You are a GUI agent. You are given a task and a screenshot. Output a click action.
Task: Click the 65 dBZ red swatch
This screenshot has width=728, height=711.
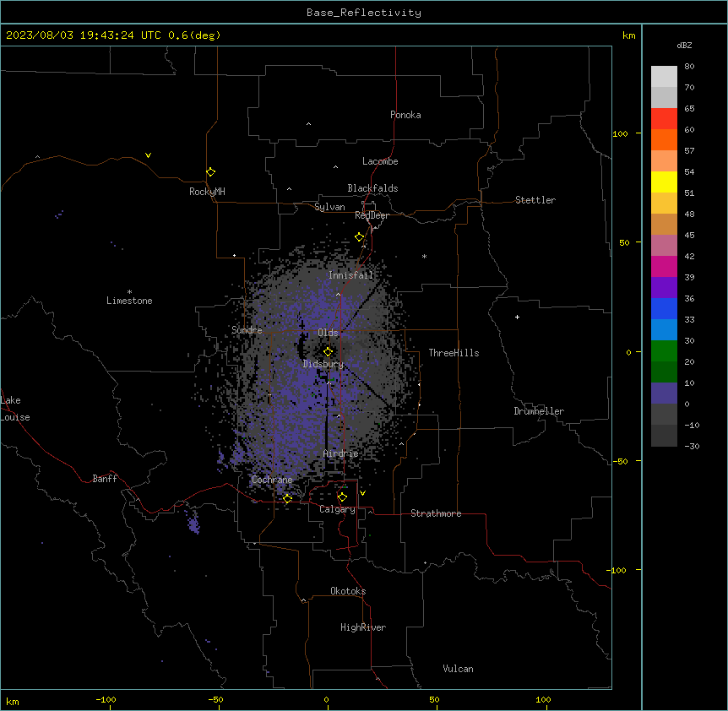664,118
